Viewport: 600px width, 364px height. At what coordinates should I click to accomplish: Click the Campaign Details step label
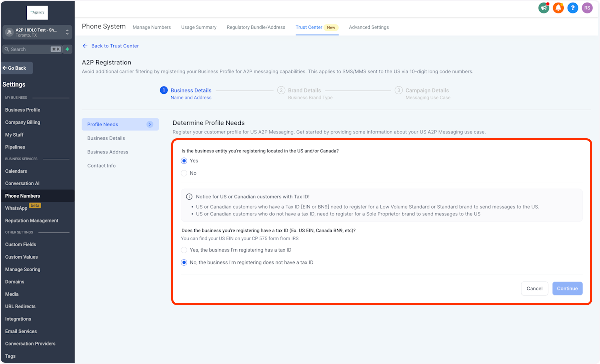tap(427, 90)
